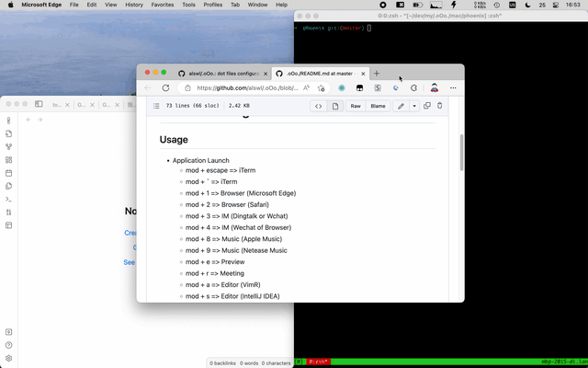Open the Favorites menu
The width and height of the screenshot is (588, 368).
pos(163,5)
